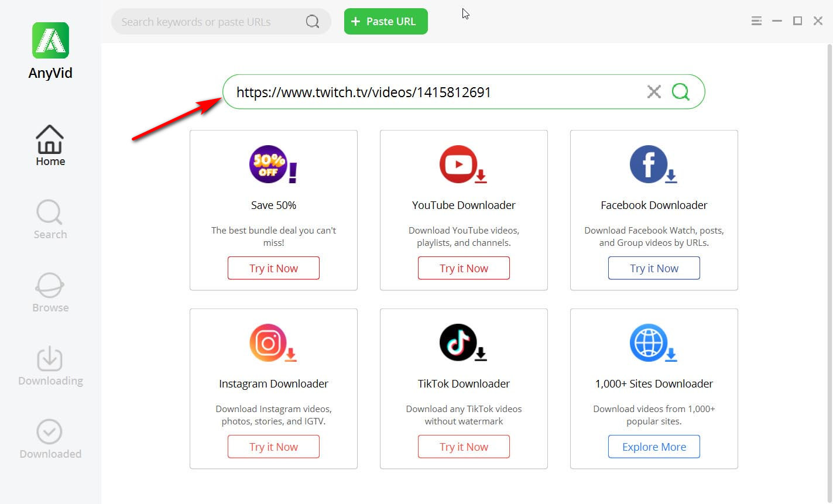Switch to the Search tab in sidebar
This screenshot has height=504, width=833.
click(x=50, y=220)
